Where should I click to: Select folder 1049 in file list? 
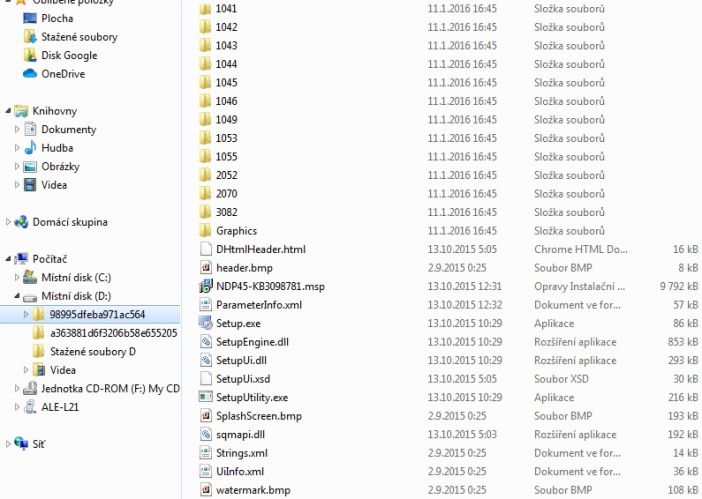pos(227,119)
